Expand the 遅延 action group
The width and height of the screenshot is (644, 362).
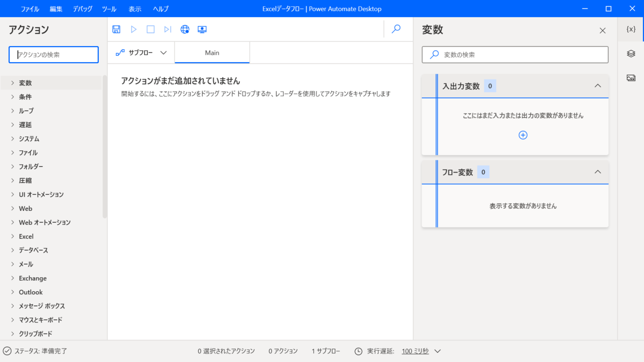pos(13,125)
